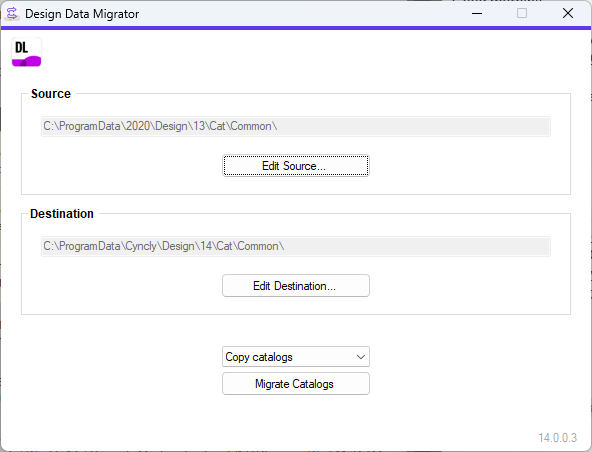Click the purple accent bar under title
The width and height of the screenshot is (592, 452).
pyautogui.click(x=296, y=28)
